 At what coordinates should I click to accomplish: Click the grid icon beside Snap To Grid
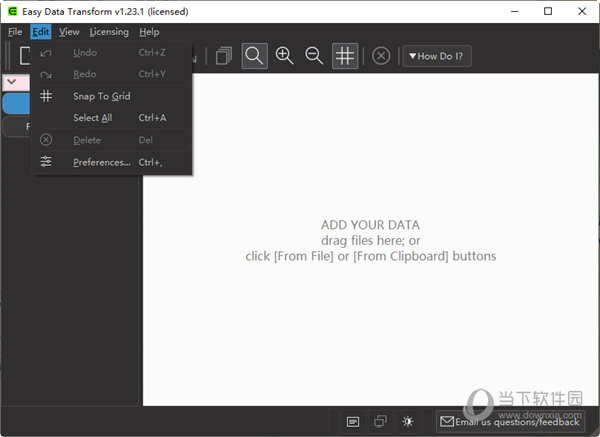(x=46, y=96)
